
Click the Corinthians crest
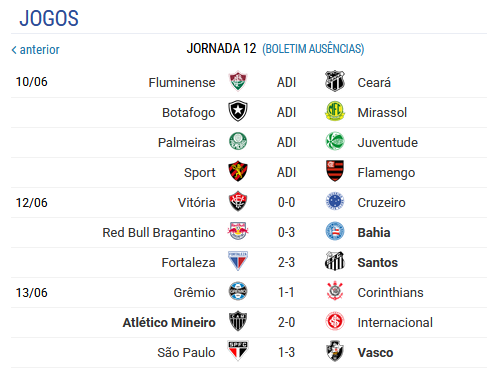pyautogui.click(x=335, y=291)
